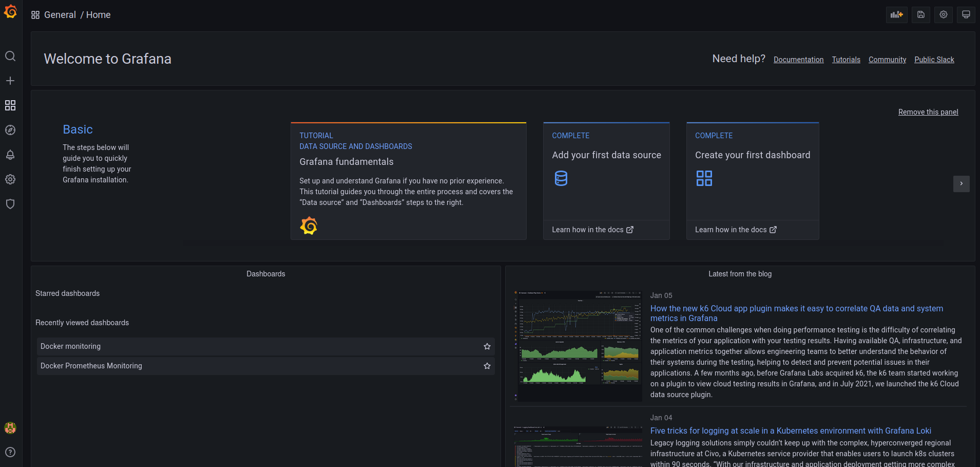
Task: Click the Welcome to Grafana heading
Action: [x=108, y=59]
